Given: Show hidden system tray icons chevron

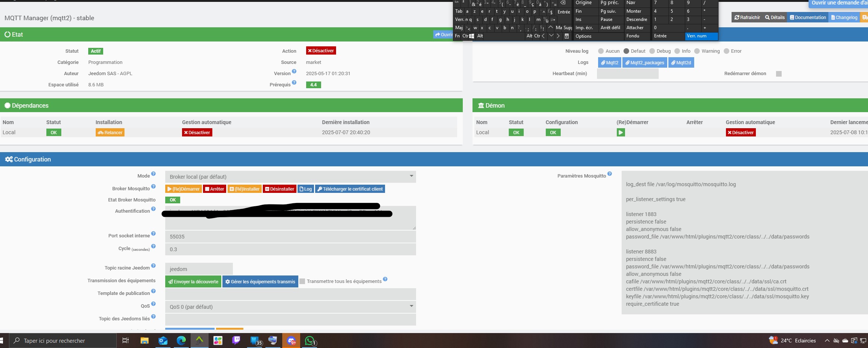Looking at the screenshot, I should click(827, 341).
